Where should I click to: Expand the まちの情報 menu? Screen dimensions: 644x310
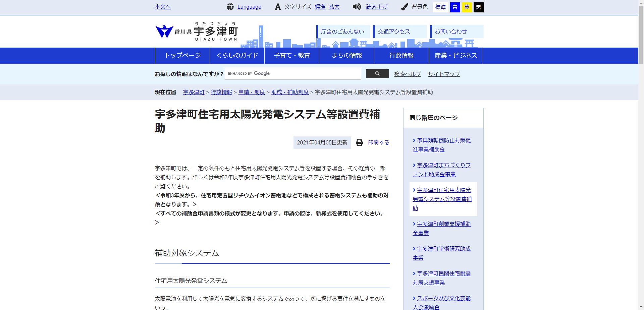[x=346, y=56]
